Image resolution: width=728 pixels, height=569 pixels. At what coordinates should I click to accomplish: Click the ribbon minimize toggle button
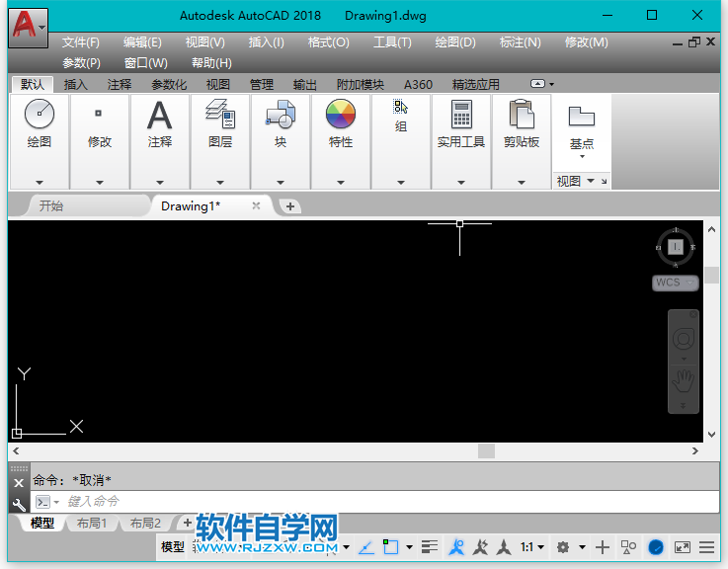pos(537,84)
